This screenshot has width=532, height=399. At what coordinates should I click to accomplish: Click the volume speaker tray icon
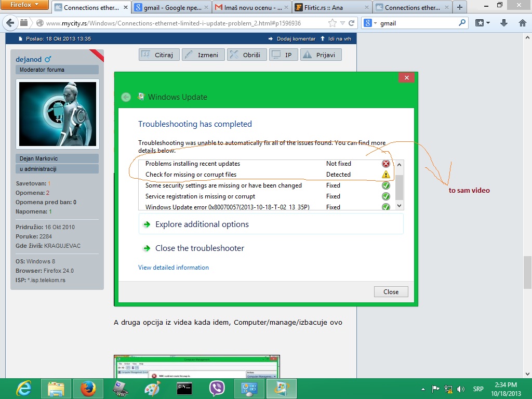(460, 389)
